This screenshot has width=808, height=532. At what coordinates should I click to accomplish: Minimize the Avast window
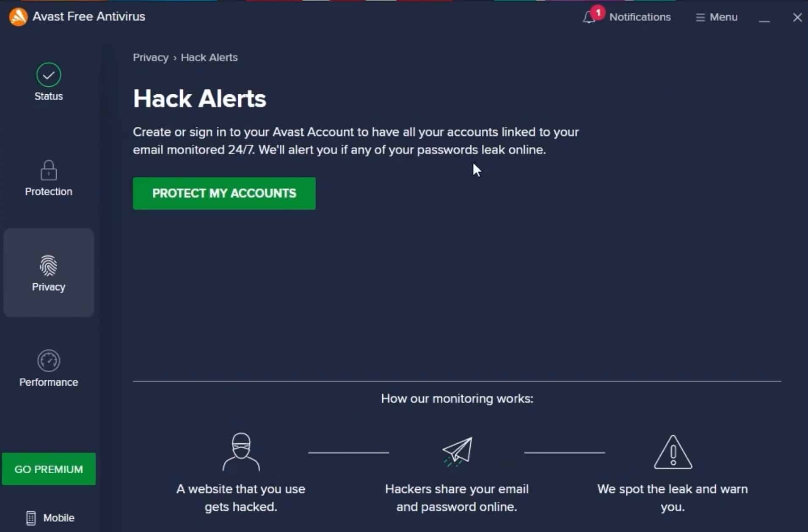(764, 18)
